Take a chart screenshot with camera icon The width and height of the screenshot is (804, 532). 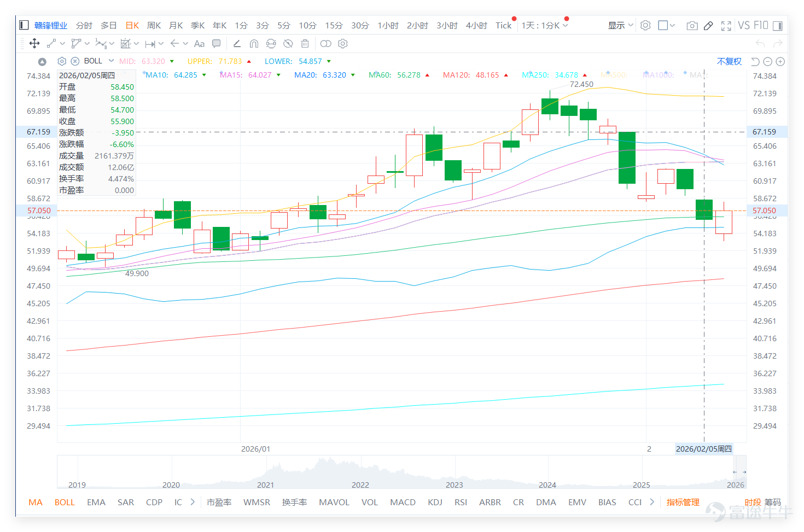click(692, 25)
